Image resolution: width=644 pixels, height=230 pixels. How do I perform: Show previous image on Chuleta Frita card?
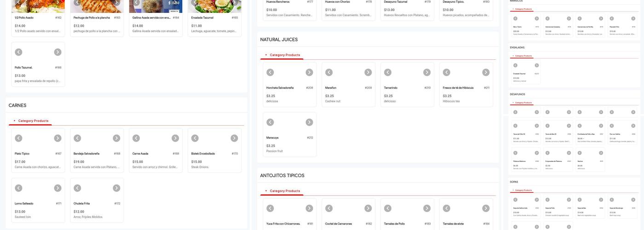77,188
